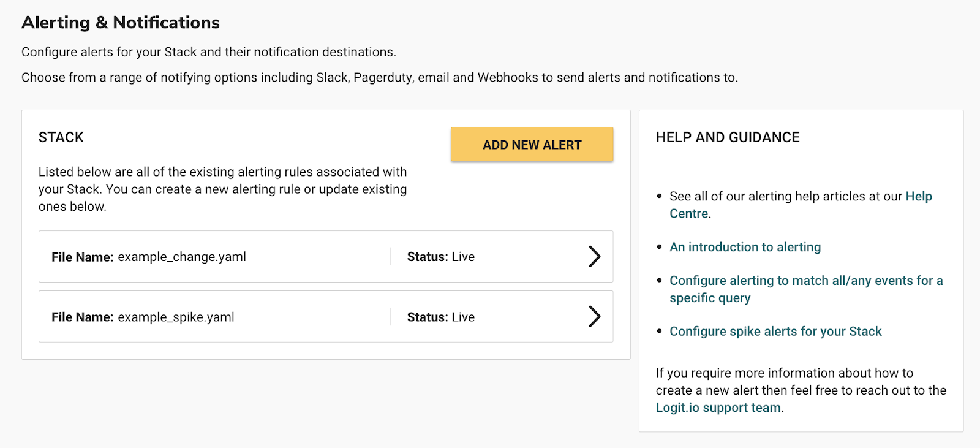This screenshot has width=980, height=448.
Task: Open An introduction to alerting article
Action: [x=745, y=247]
